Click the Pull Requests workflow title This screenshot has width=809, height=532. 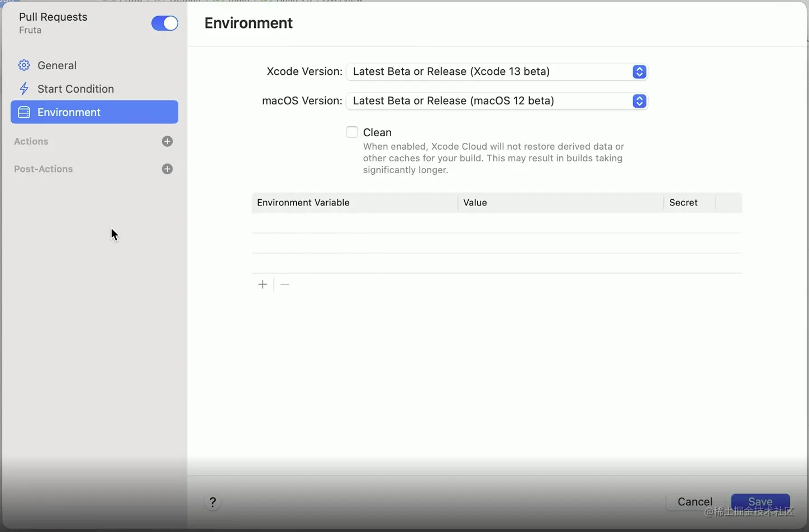[x=53, y=17]
